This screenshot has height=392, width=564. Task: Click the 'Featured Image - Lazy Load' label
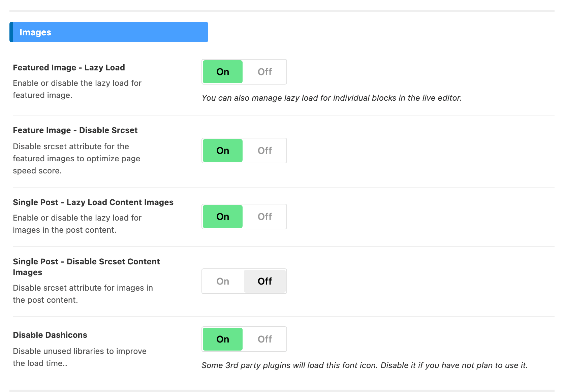coord(69,68)
